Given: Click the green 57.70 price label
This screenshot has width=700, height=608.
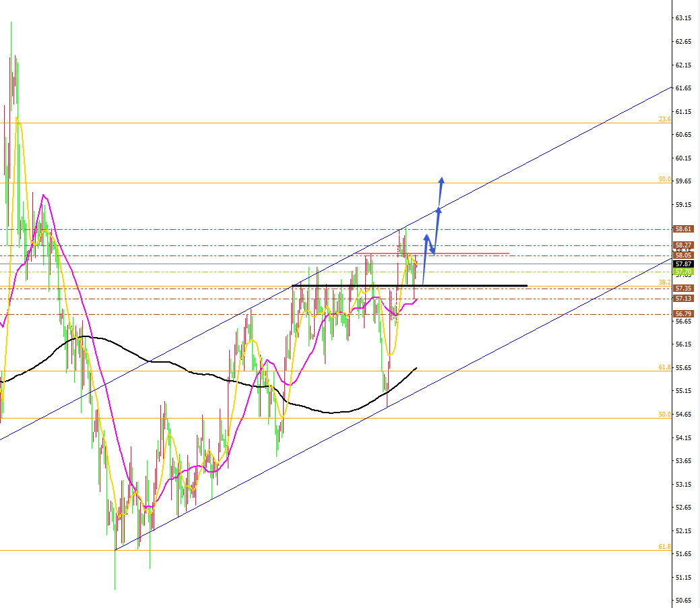Looking at the screenshot, I should tap(683, 271).
